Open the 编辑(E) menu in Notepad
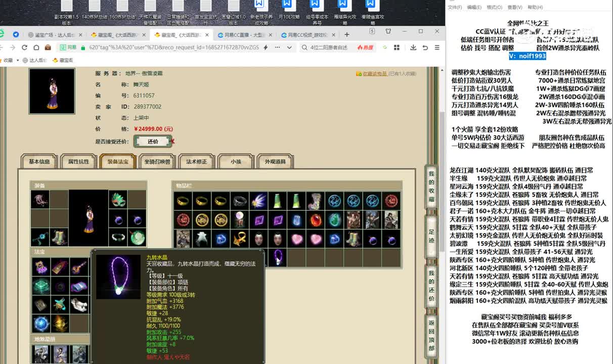The height and width of the screenshot is (364, 613). [474, 7]
